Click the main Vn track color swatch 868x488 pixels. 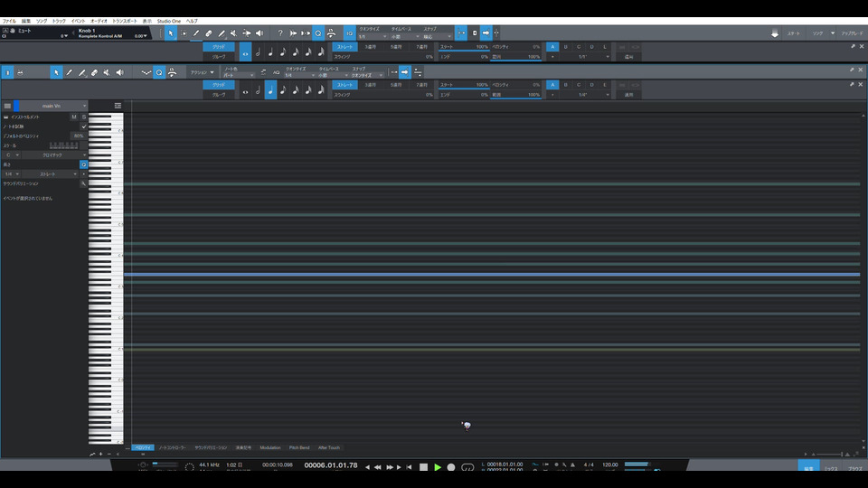pyautogui.click(x=16, y=106)
